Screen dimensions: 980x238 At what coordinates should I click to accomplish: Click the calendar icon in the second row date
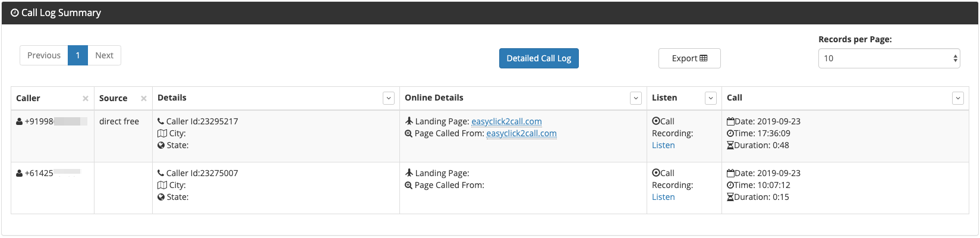[730, 173]
